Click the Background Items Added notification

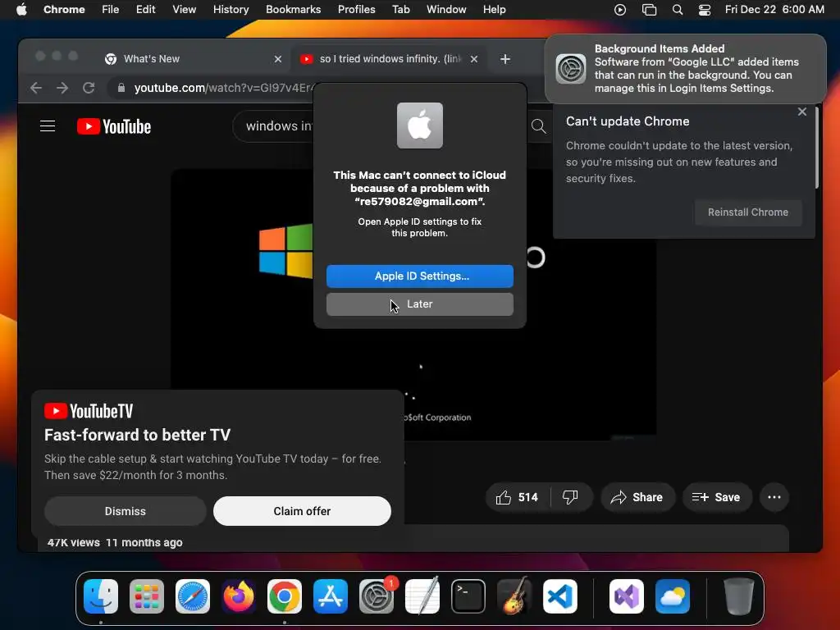[x=686, y=69]
